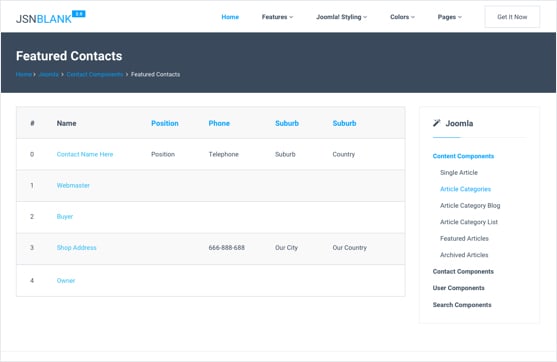Open the Home menu item
This screenshot has width=557, height=362.
tap(230, 17)
